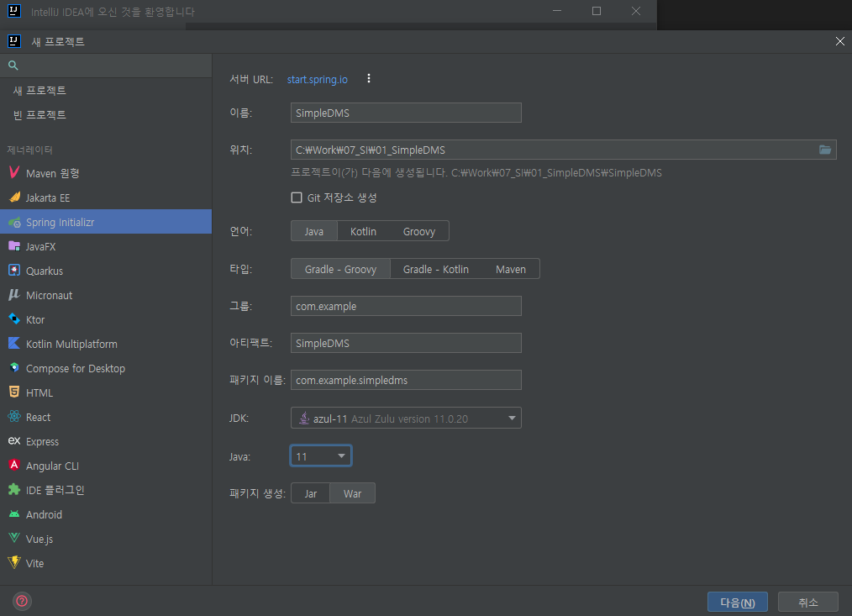
Task: Choose Maven build type
Action: pos(511,269)
